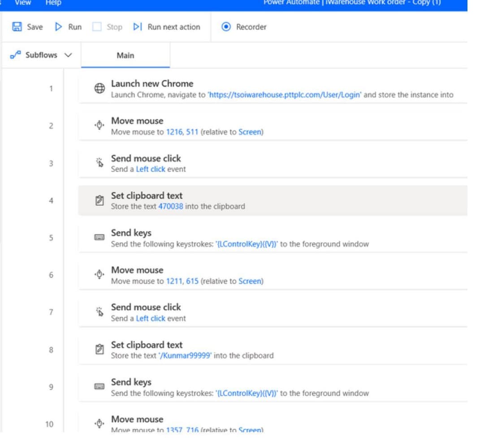Viewport: 484px width, 448px height.
Task: Click cursor icon of step 7 mouse click
Action: [99, 312]
